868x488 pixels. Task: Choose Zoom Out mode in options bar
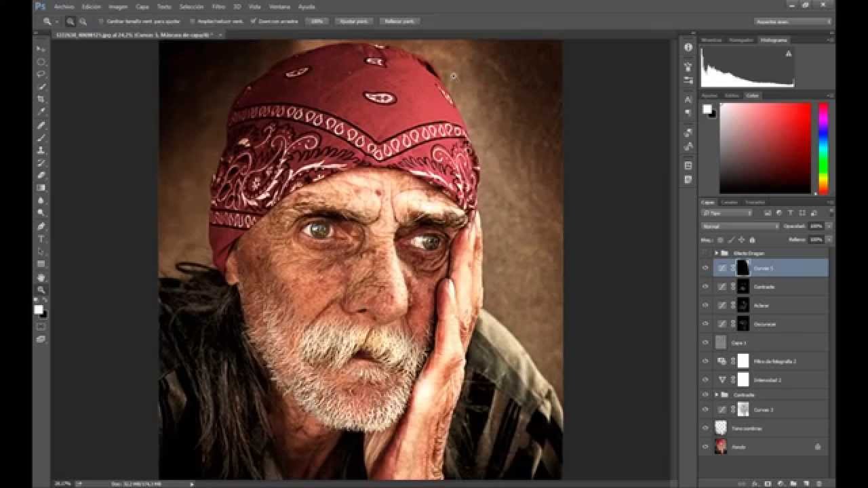point(83,21)
